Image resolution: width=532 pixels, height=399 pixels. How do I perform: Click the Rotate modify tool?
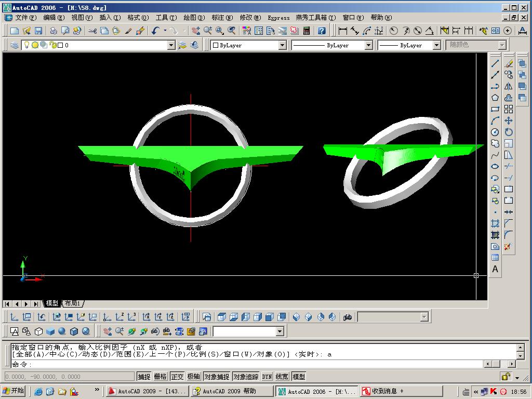(509, 132)
